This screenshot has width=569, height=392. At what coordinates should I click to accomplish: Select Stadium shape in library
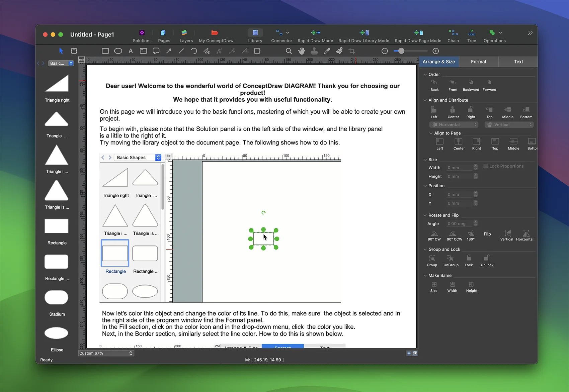coord(57,303)
